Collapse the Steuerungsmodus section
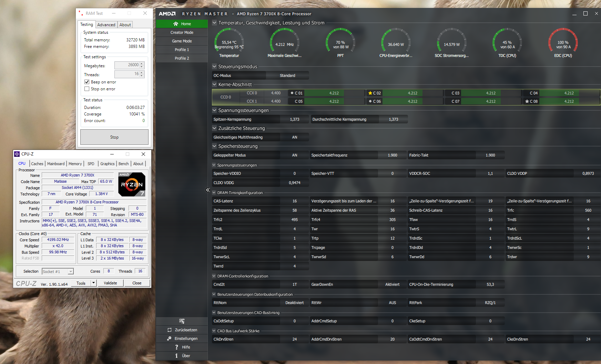Image resolution: width=601 pixels, height=364 pixels. point(214,67)
